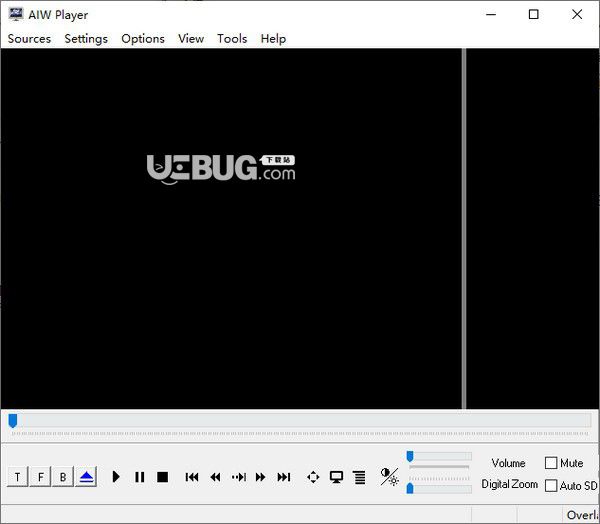Open brightness and contrast adjustment icon
Viewport: 600px width, 524px height.
(390, 477)
